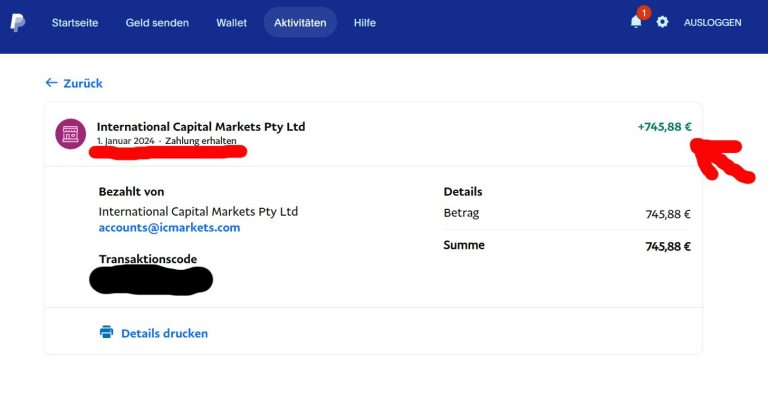
Task: Open the notifications bell icon
Action: click(x=636, y=22)
